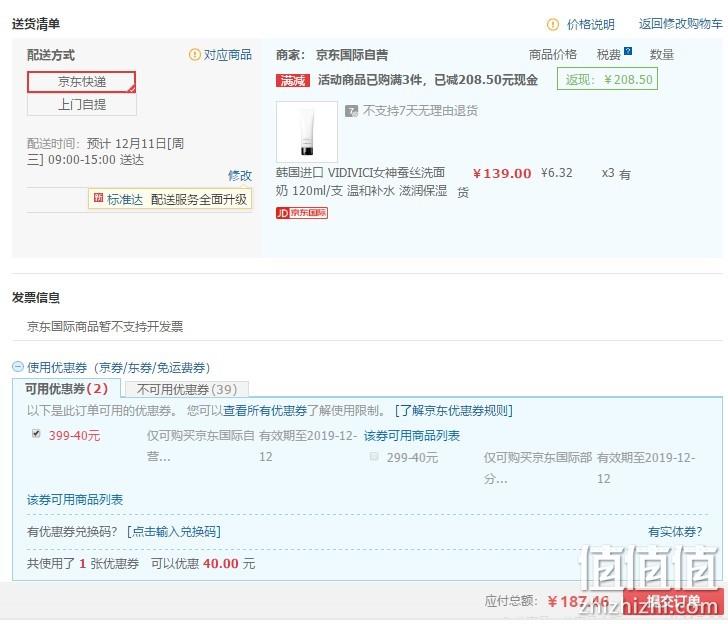Click the price explanation info icon
The height and width of the screenshot is (624, 728).
(x=552, y=24)
